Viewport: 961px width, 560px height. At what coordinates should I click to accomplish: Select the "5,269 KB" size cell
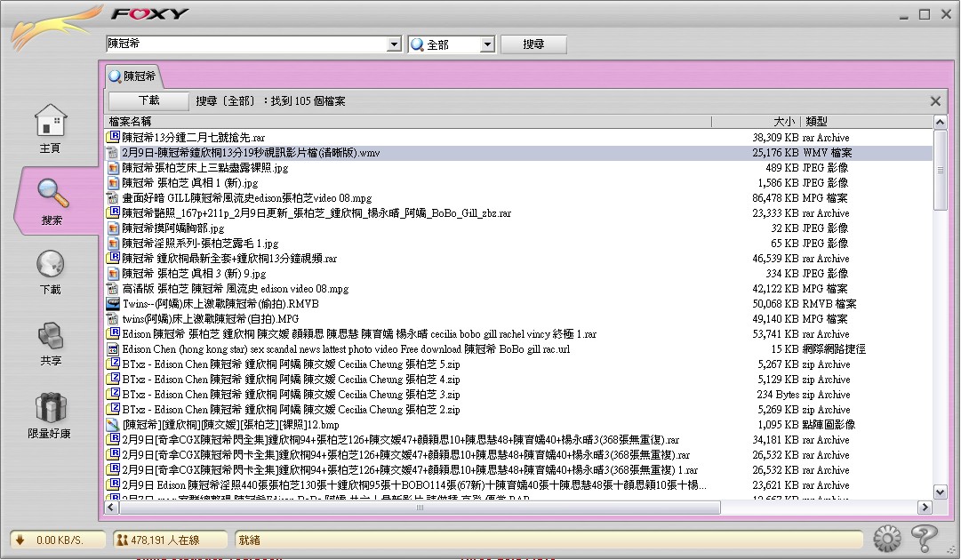click(x=778, y=409)
